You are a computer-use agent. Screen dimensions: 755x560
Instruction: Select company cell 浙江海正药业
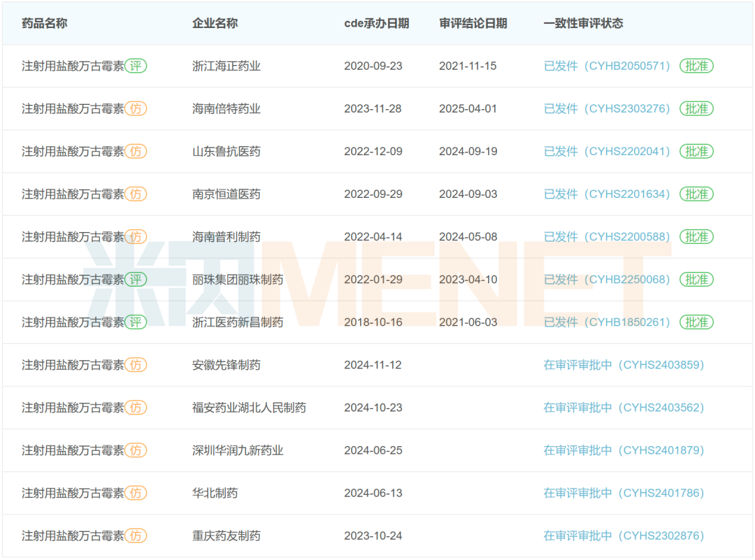point(226,66)
